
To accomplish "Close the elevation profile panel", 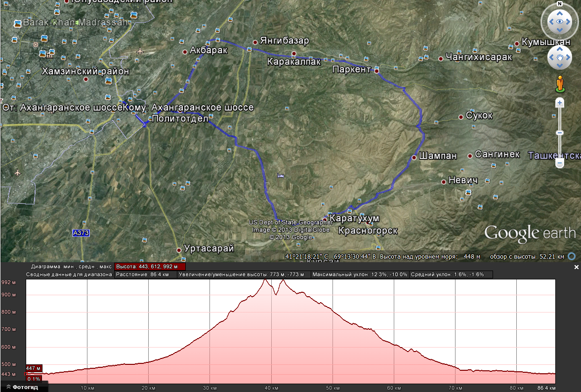I will point(576,267).
